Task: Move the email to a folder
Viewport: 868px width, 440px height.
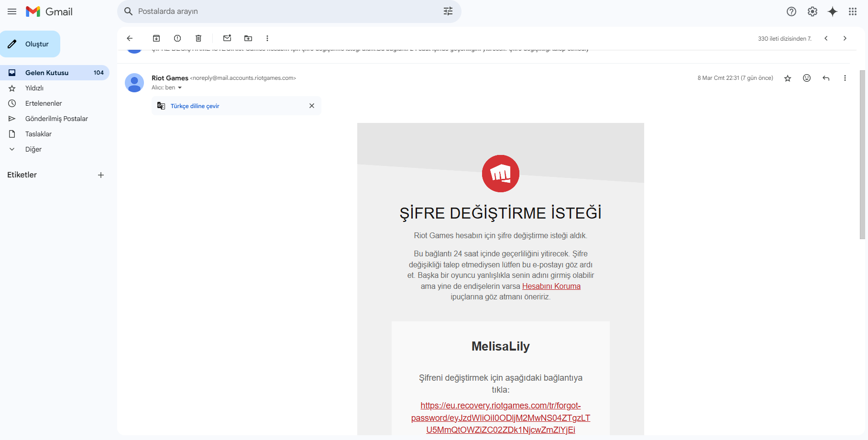Action: pos(248,38)
